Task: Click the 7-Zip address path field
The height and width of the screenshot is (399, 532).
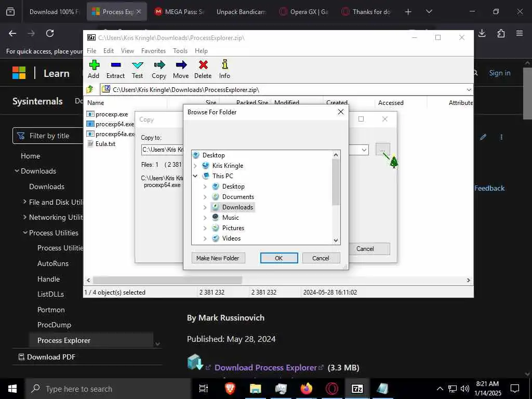Action: click(x=283, y=89)
